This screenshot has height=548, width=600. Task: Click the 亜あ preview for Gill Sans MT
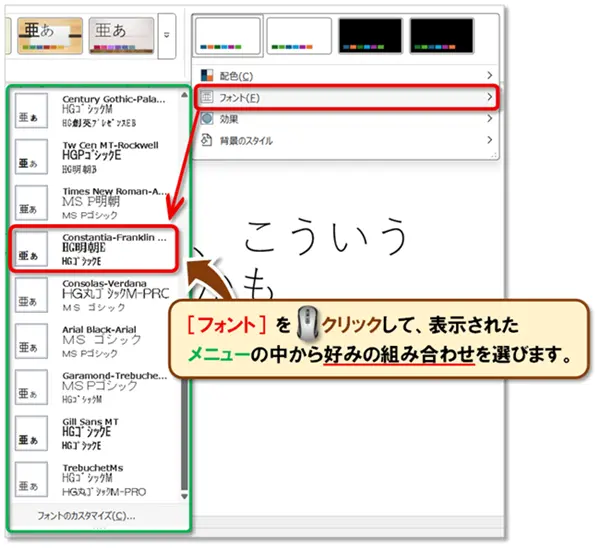pyautogui.click(x=31, y=433)
